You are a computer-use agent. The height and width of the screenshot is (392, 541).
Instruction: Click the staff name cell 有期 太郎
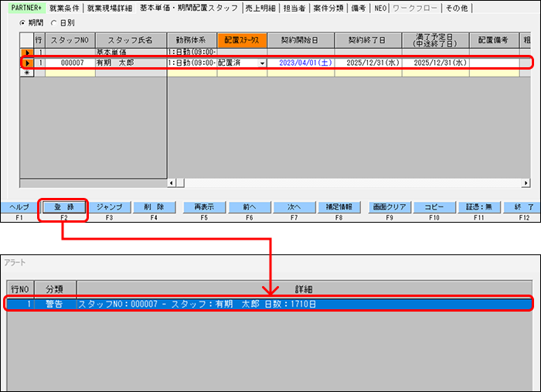[x=131, y=63]
